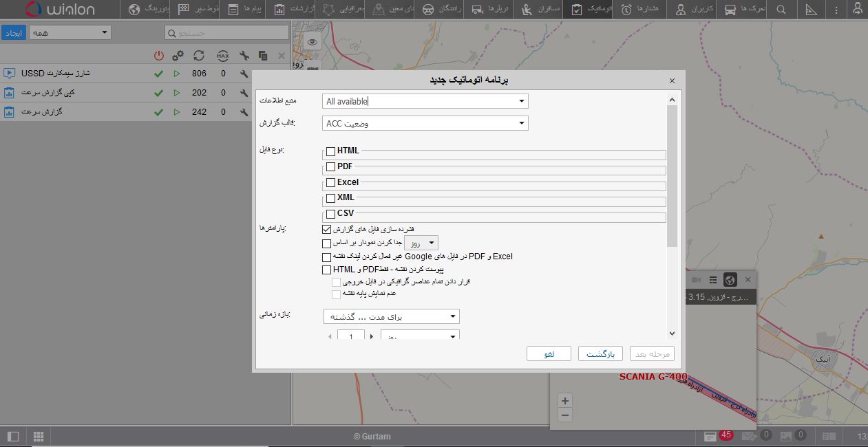
Task: Click the gears icon in jobs list header
Action: point(178,55)
